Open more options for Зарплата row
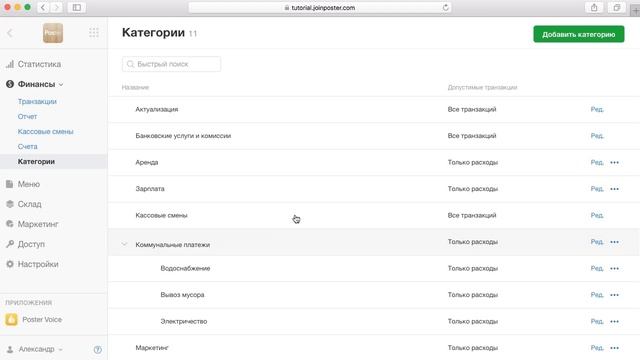 pyautogui.click(x=614, y=189)
